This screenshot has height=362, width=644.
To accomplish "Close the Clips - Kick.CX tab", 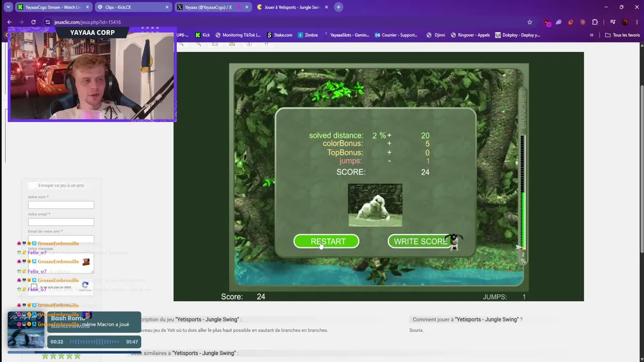I will [167, 7].
